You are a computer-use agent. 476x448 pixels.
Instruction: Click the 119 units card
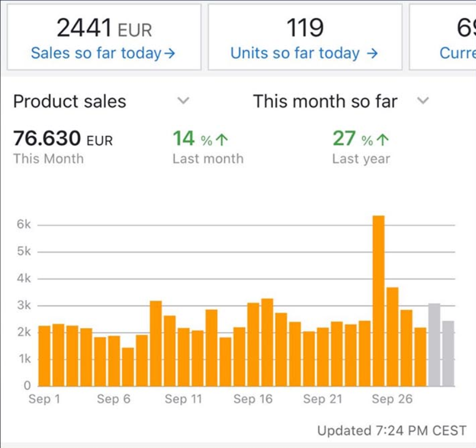pos(305,37)
